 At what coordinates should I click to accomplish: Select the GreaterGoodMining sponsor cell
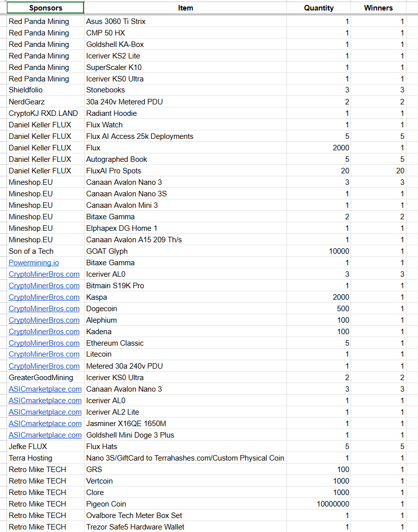[45, 378]
